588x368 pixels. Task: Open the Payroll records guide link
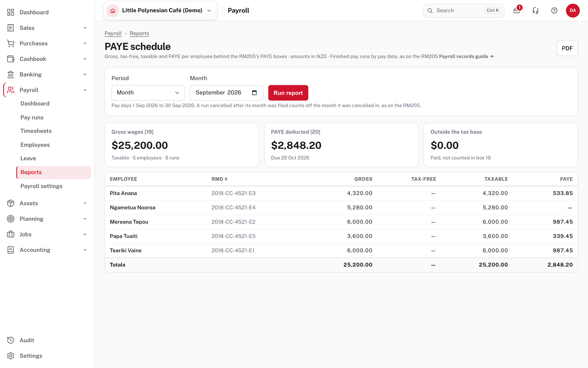(x=466, y=56)
